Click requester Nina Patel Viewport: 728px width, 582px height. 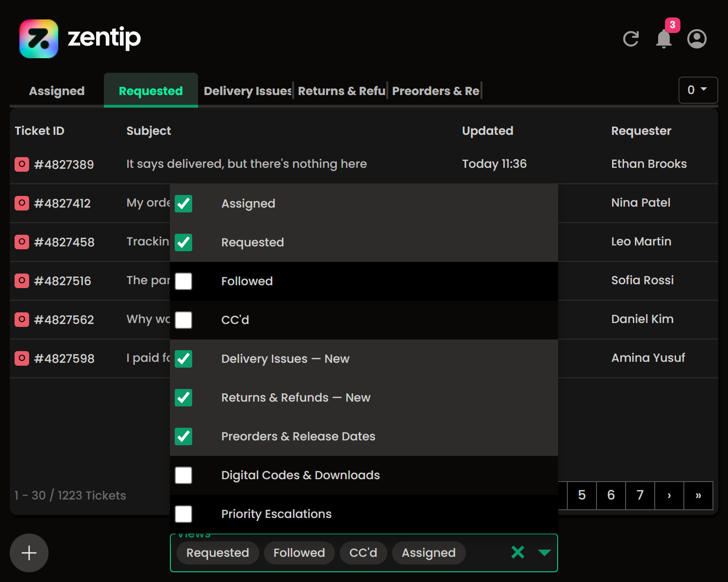[641, 203]
